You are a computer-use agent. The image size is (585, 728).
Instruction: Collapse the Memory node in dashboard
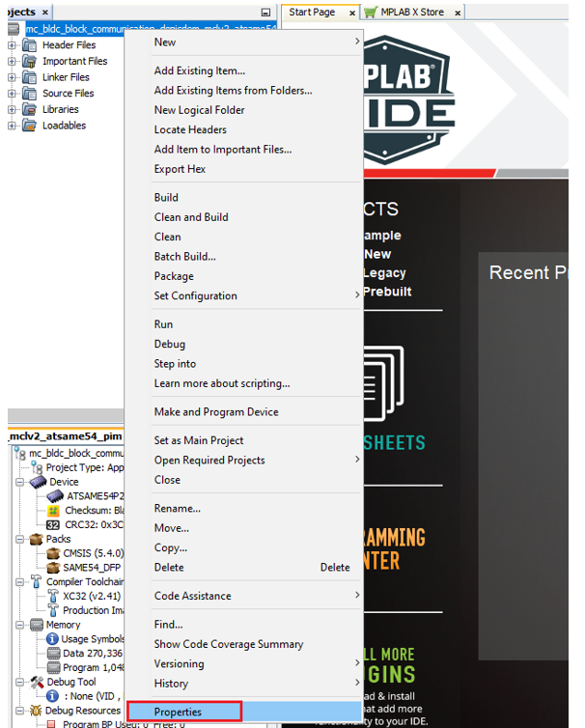pos(21,625)
